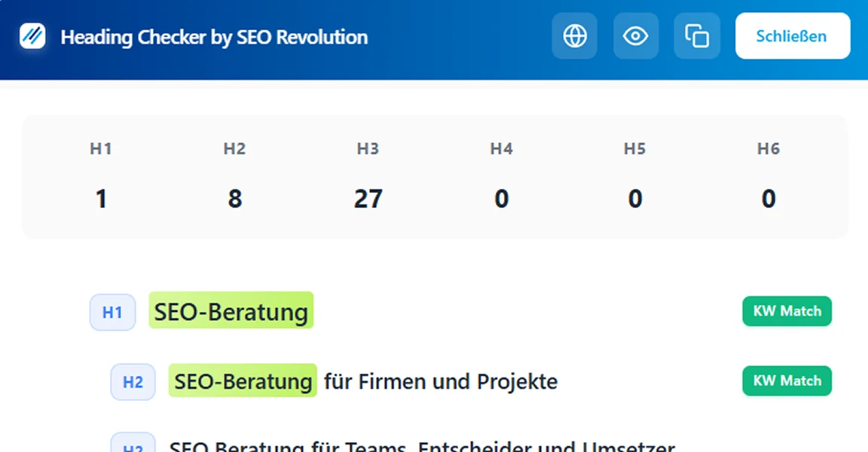Image resolution: width=868 pixels, height=452 pixels.
Task: Click the copy headings icon
Action: (x=696, y=35)
